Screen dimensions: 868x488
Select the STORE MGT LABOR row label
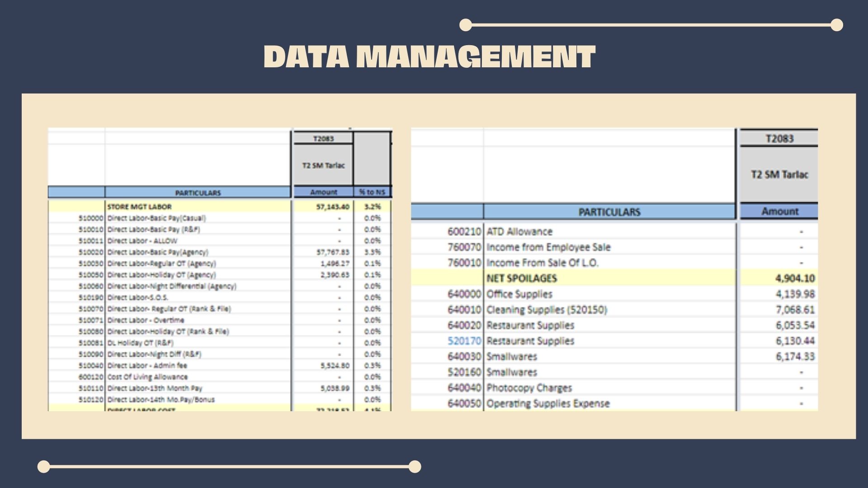[139, 206]
